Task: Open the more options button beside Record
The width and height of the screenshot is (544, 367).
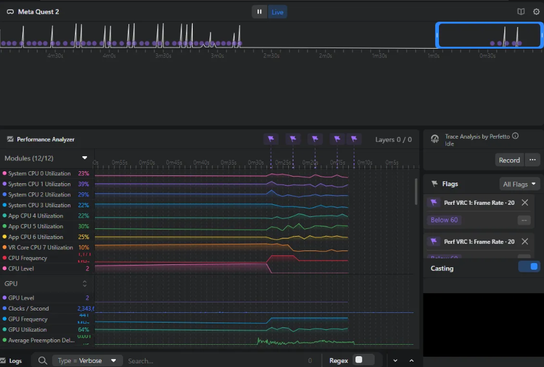Action: pos(533,160)
